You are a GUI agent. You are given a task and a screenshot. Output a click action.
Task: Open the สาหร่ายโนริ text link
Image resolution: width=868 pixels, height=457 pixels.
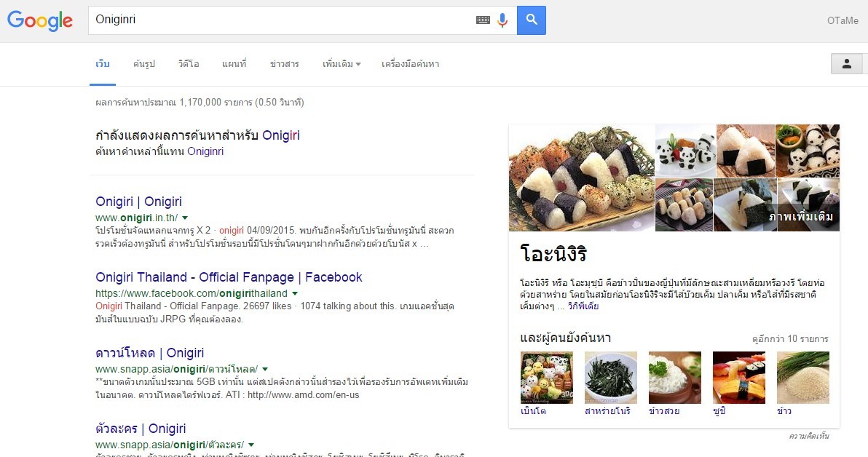[607, 411]
